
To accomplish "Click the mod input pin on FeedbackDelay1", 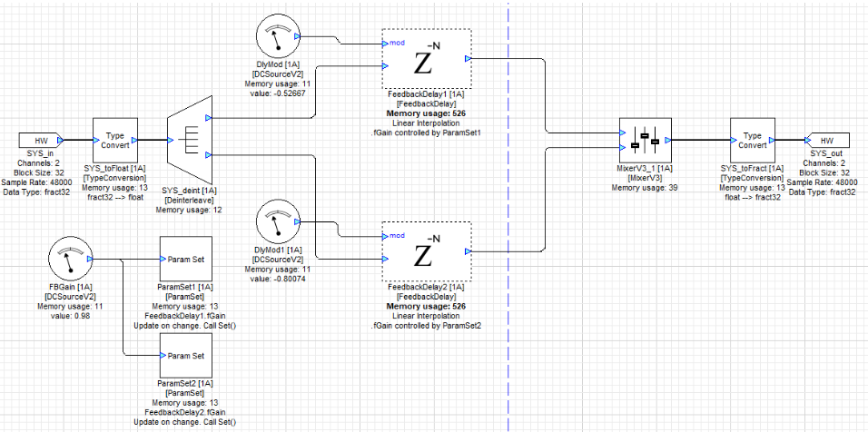I will 387,43.
